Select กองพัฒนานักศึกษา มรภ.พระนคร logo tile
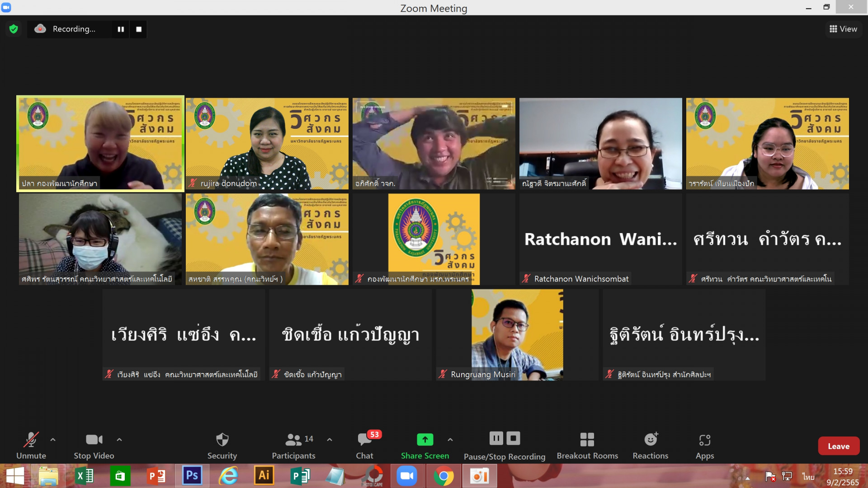 pos(434,239)
